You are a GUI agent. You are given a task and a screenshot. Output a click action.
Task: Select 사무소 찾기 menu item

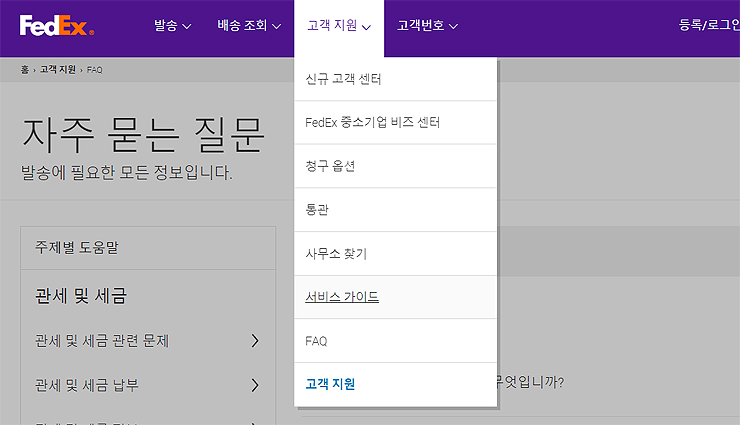point(395,254)
